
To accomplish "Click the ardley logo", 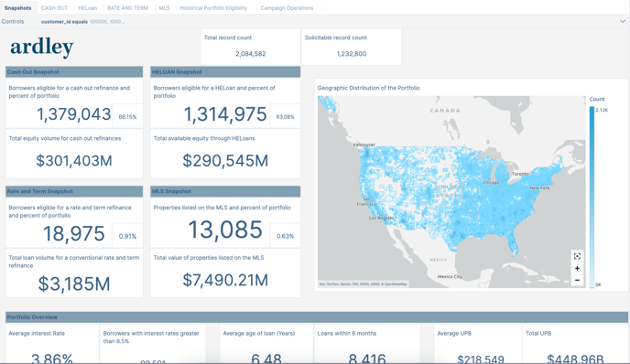I will click(x=42, y=48).
